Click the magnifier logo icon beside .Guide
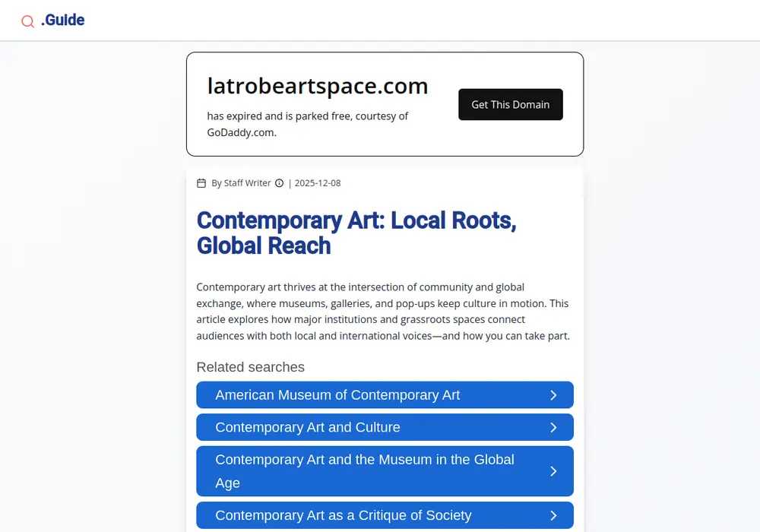 tap(27, 21)
